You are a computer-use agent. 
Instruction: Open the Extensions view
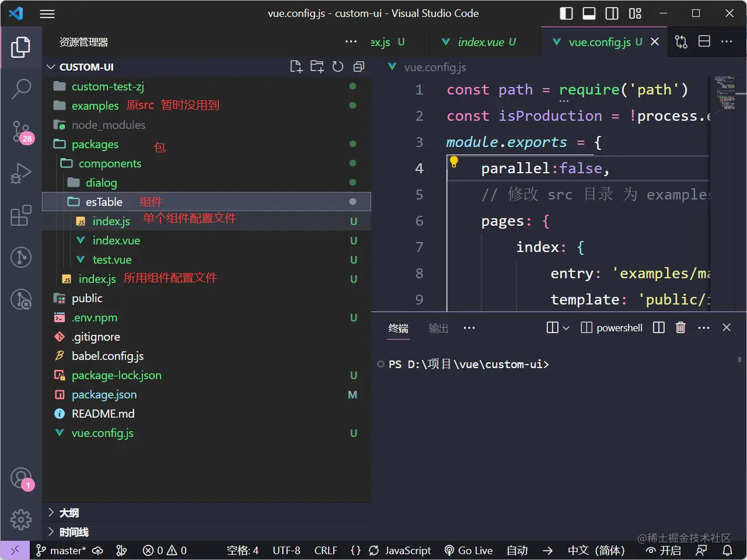tap(21, 215)
